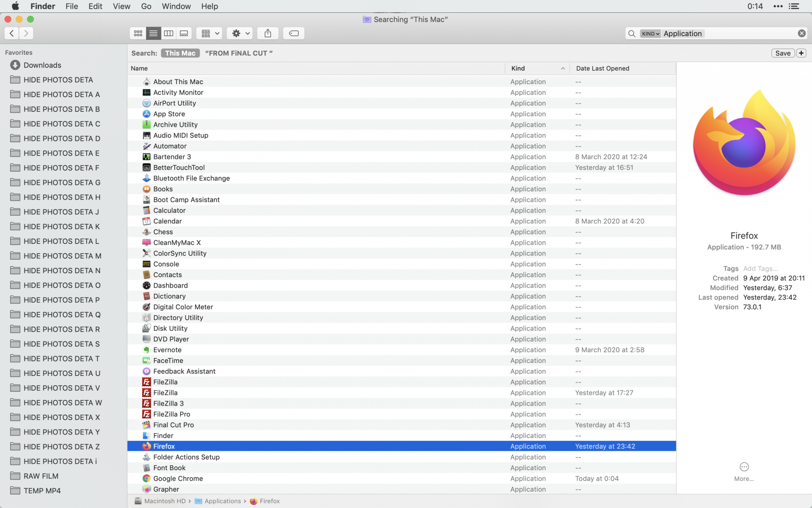The height and width of the screenshot is (508, 812).
Task: Click Add Tags field in preview
Action: [760, 269]
